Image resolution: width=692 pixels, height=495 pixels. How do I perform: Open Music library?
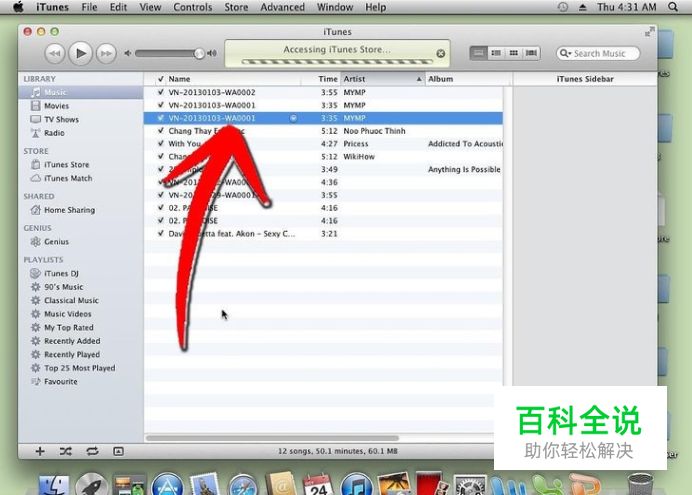pos(81,92)
